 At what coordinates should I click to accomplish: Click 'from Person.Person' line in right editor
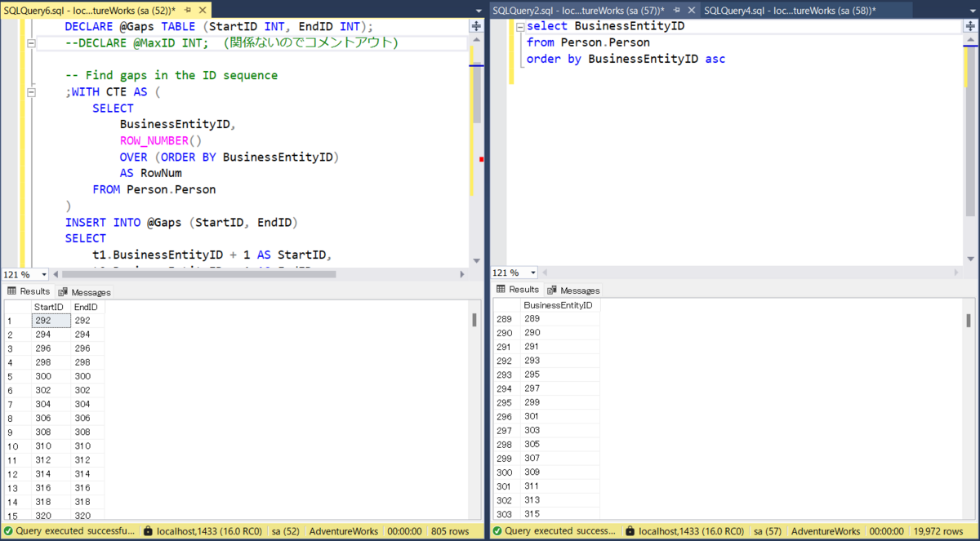tap(588, 42)
